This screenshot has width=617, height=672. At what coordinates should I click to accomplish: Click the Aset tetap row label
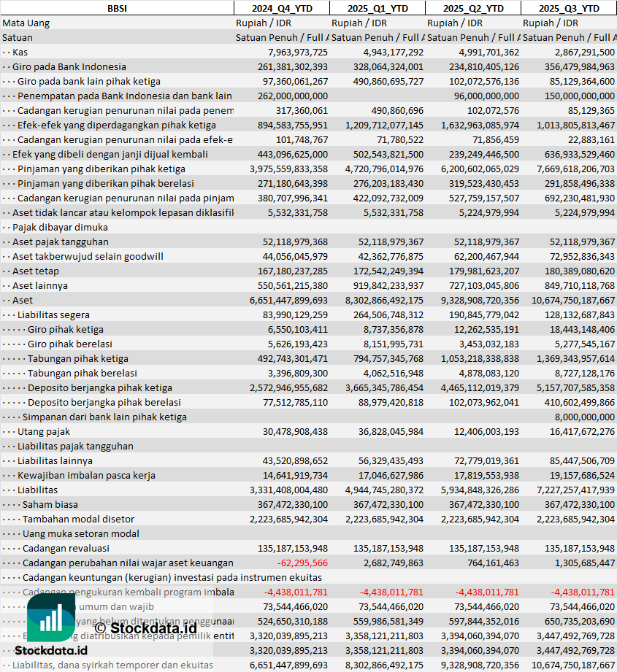pyautogui.click(x=36, y=271)
